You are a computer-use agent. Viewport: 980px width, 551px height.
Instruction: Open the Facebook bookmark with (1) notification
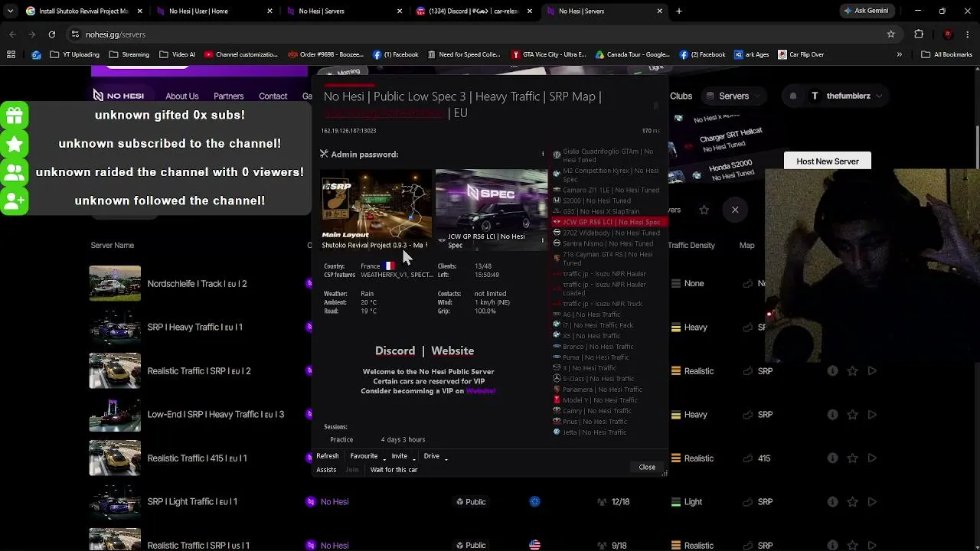pyautogui.click(x=396, y=54)
